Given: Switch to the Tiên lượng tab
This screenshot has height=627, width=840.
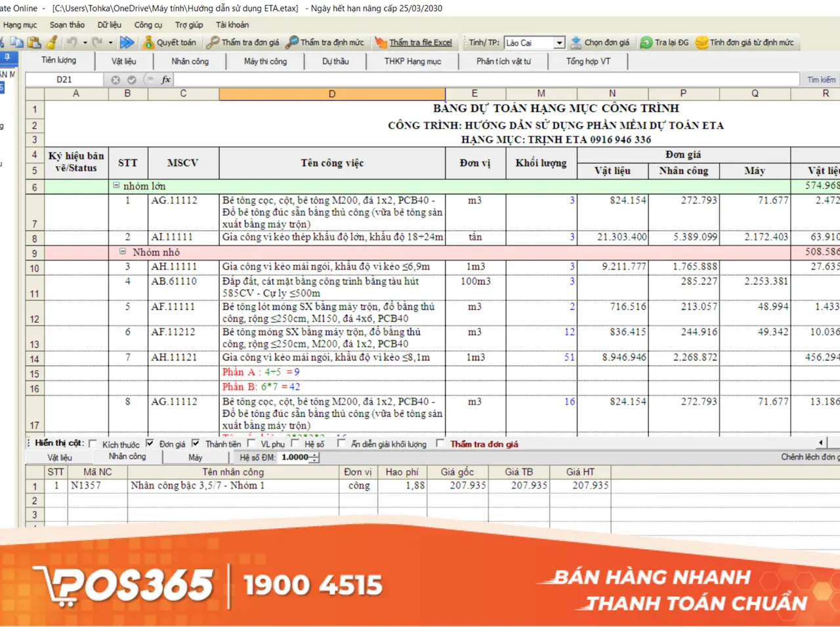Looking at the screenshot, I should click(59, 60).
